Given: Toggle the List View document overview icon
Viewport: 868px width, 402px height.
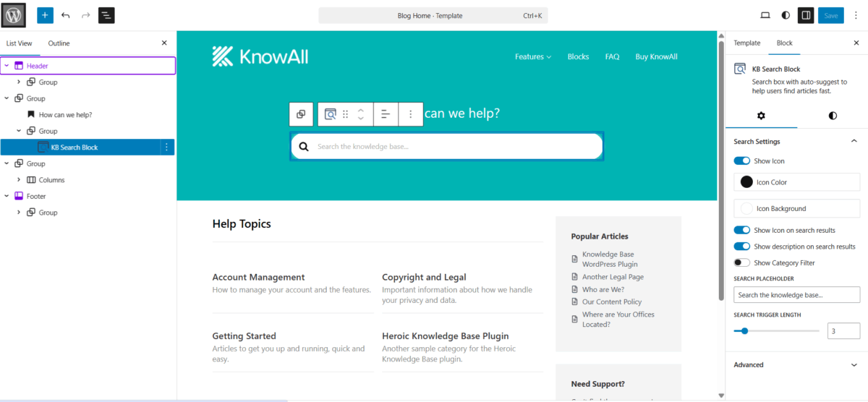Looking at the screenshot, I should tap(106, 15).
